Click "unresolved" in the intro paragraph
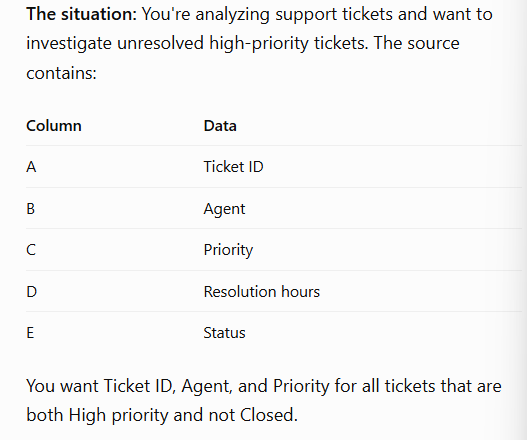The height and width of the screenshot is (440, 527). pyautogui.click(x=160, y=43)
